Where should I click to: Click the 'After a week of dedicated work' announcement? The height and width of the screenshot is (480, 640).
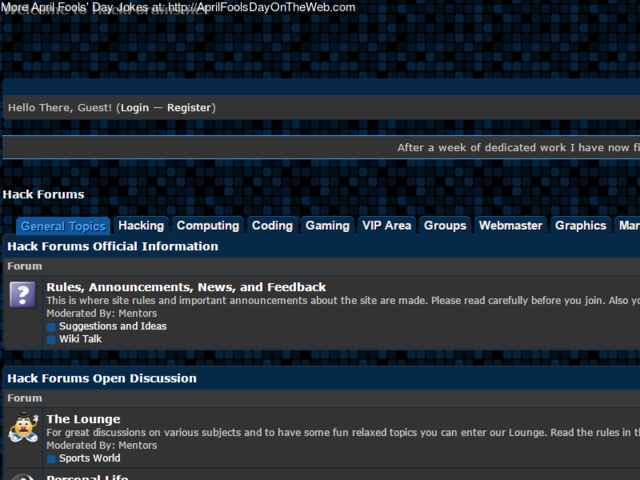(x=518, y=148)
